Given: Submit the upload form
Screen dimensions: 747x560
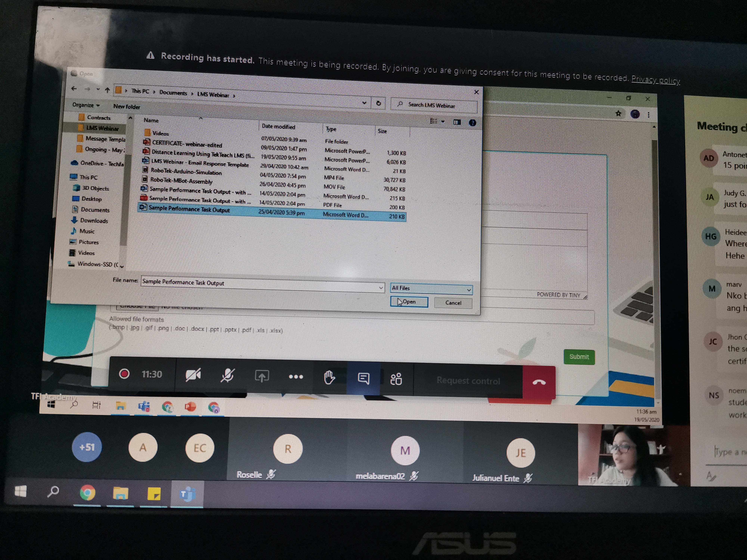Looking at the screenshot, I should [579, 357].
